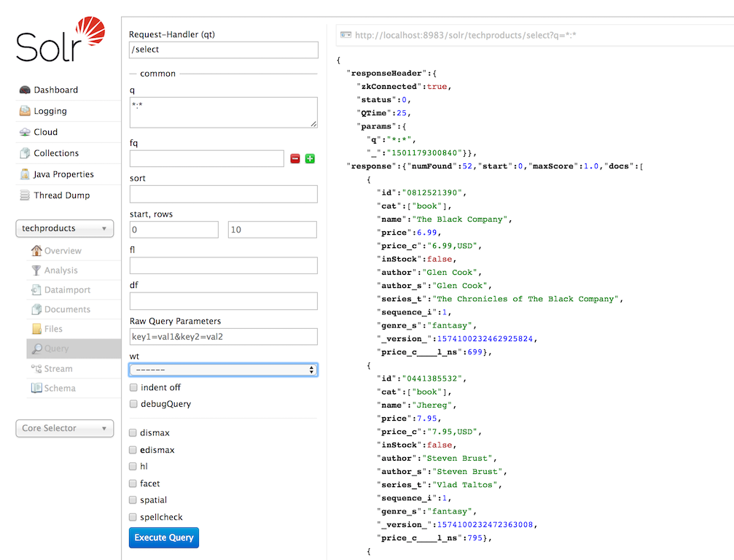Open the select query result URL
The height and width of the screenshot is (560, 734).
coord(466,34)
